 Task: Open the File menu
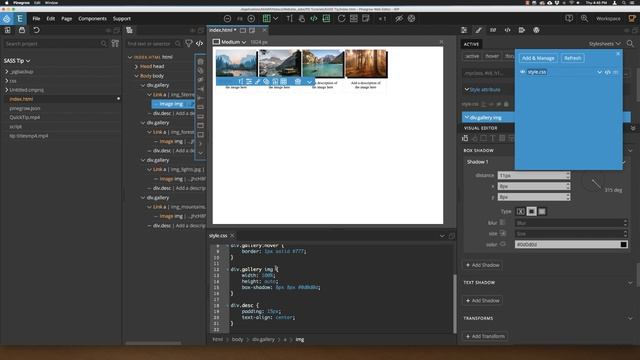tap(36, 19)
